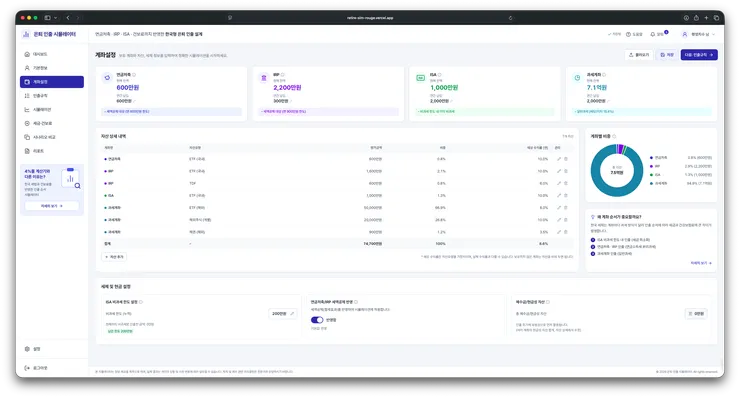Screen dimensions: 740x398
Task: Delete the 20,000만원 asset row
Action: point(566,220)
